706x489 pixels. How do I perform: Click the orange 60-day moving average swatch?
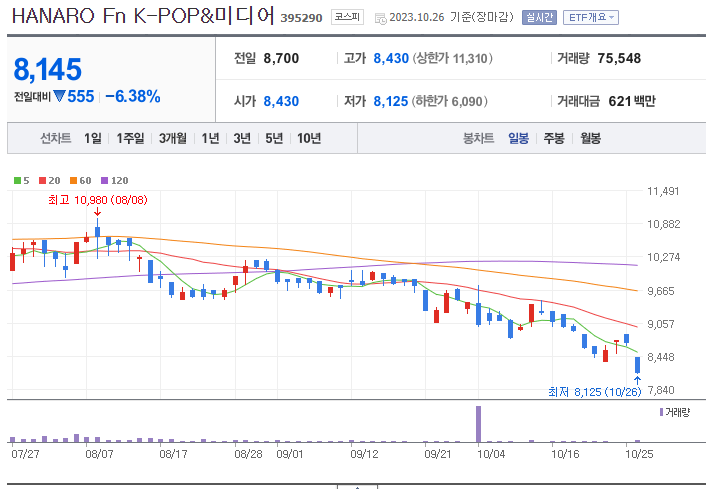pyautogui.click(x=73, y=181)
